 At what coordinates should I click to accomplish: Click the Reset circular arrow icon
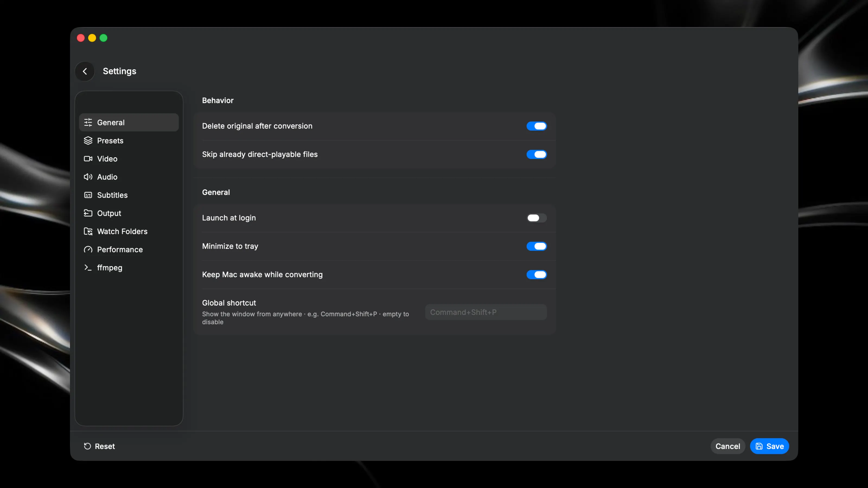[x=87, y=446]
